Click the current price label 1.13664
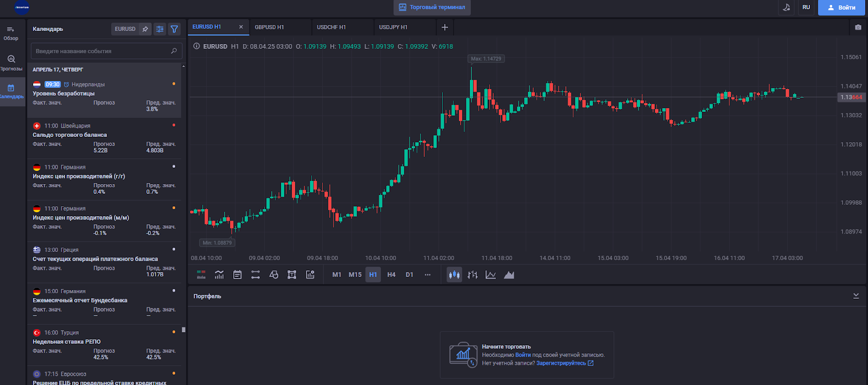Image resolution: width=868 pixels, height=385 pixels. point(851,97)
